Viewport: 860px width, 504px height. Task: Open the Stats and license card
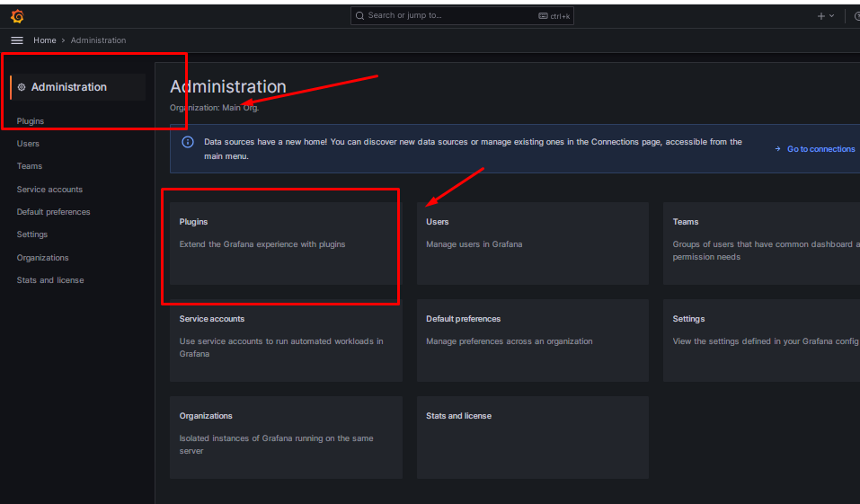pyautogui.click(x=533, y=438)
